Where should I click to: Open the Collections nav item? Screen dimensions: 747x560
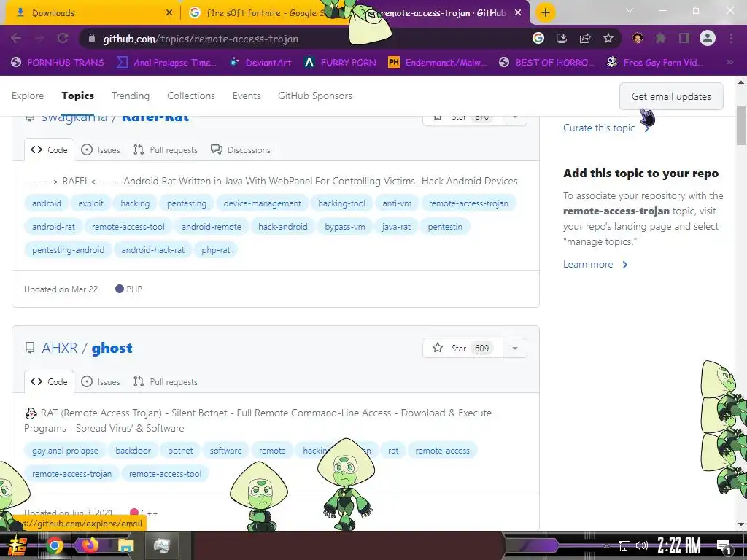(x=191, y=96)
